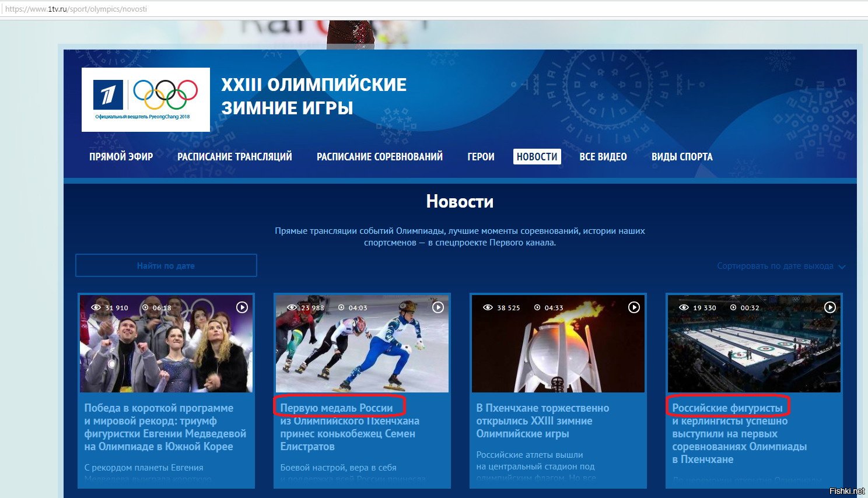
Task: Select the Новости tab
Action: 537,157
